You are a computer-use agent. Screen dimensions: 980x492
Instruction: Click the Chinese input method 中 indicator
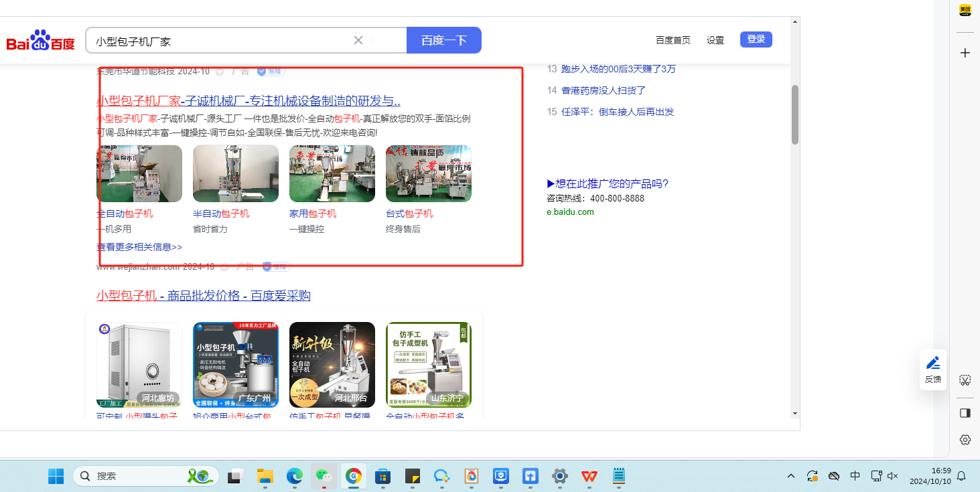click(855, 476)
